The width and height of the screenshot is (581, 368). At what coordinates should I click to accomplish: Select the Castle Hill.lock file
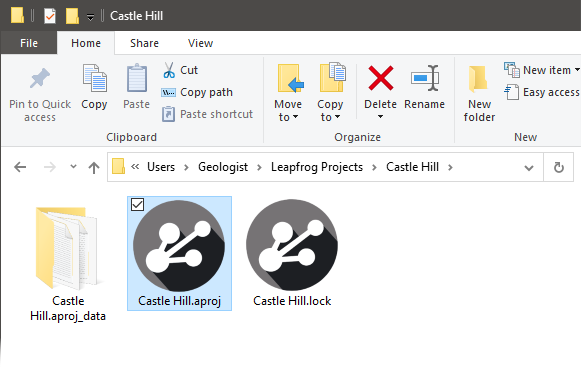point(292,253)
